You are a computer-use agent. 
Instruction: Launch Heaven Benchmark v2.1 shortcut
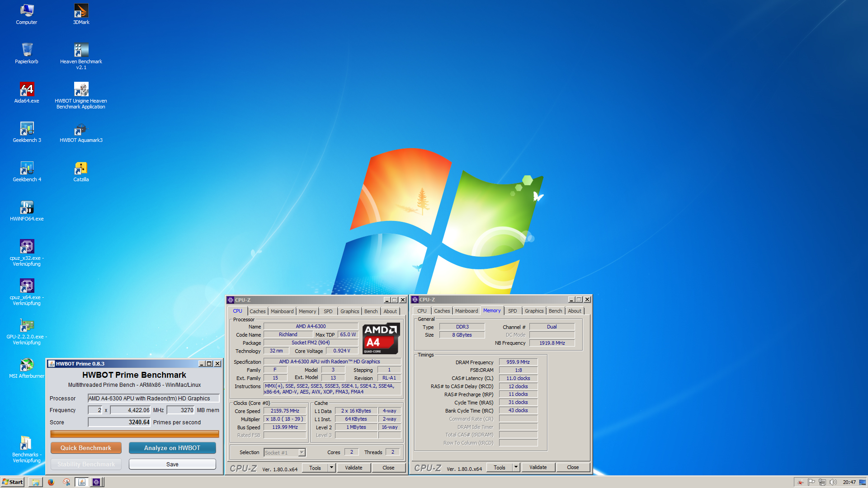point(81,56)
